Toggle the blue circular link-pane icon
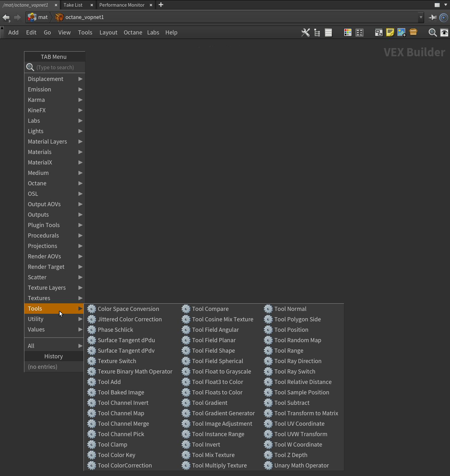Viewport: 450px width, 476px height. tap(444, 17)
